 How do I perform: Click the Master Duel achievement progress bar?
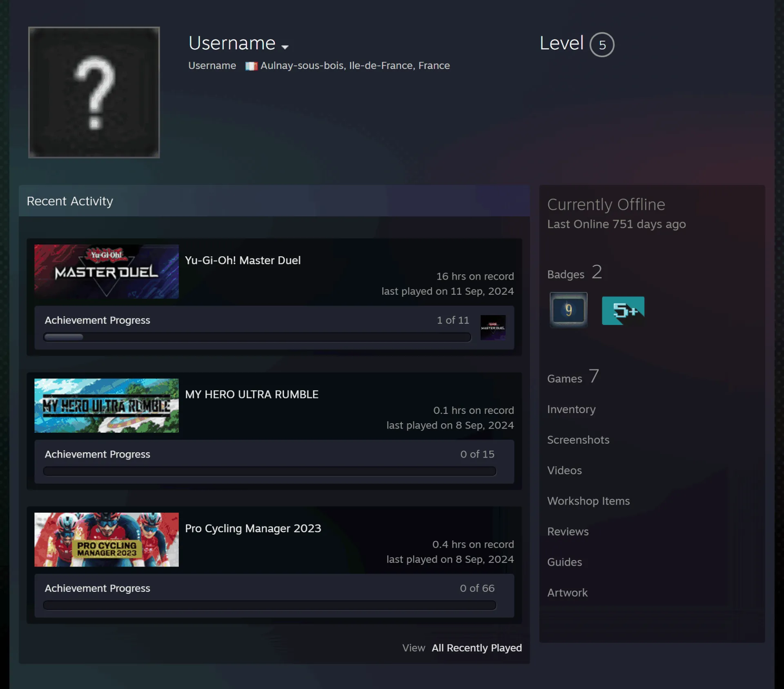pos(257,337)
